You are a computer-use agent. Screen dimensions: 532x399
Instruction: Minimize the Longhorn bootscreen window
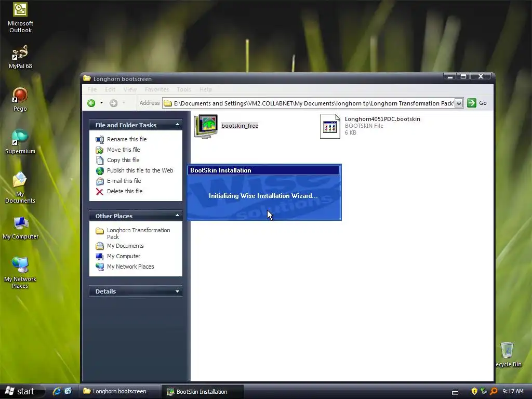450,76
